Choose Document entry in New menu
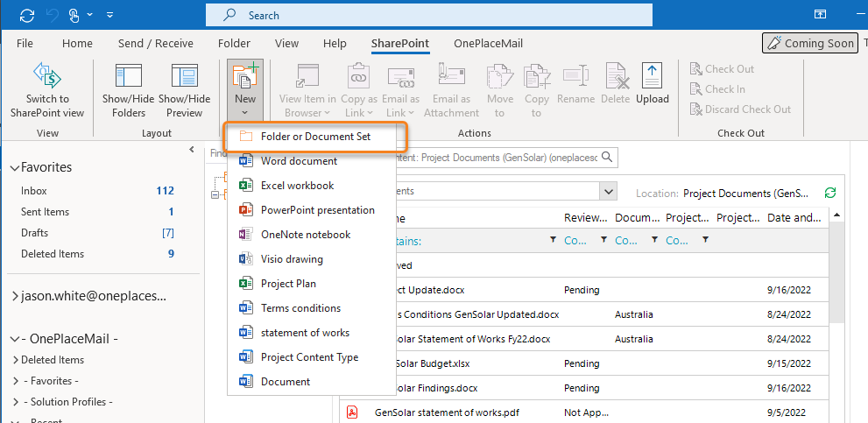This screenshot has height=423, width=868. [312, 382]
